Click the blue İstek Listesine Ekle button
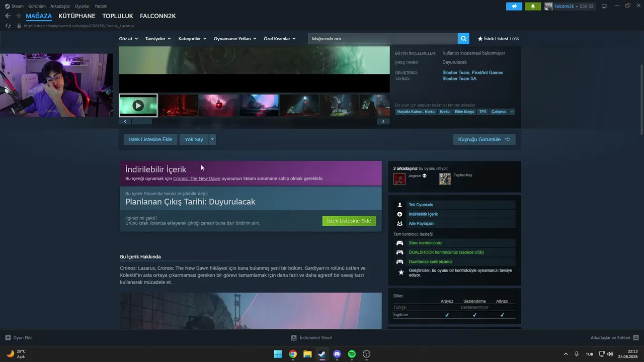Image resolution: width=644 pixels, height=362 pixels. click(150, 139)
